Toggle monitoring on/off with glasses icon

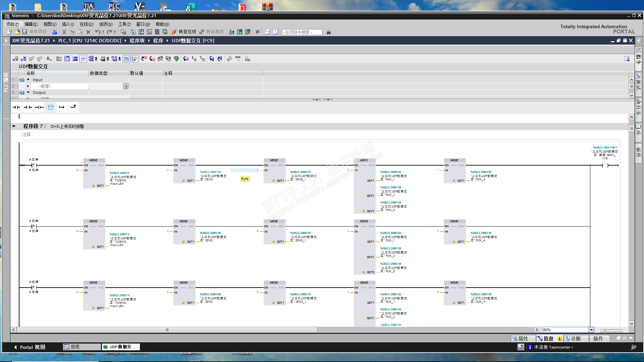pos(238,59)
